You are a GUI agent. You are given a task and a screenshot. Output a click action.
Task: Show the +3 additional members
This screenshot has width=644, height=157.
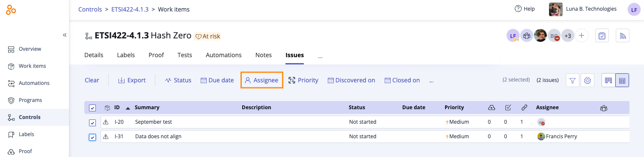coord(568,36)
